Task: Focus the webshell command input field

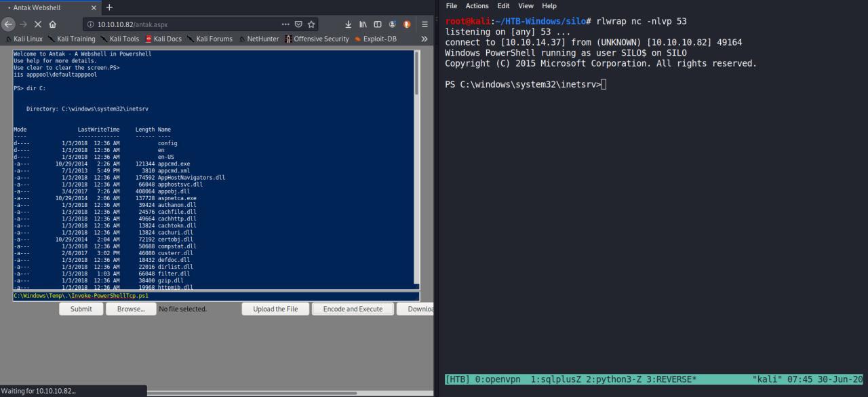Action: tap(216, 296)
